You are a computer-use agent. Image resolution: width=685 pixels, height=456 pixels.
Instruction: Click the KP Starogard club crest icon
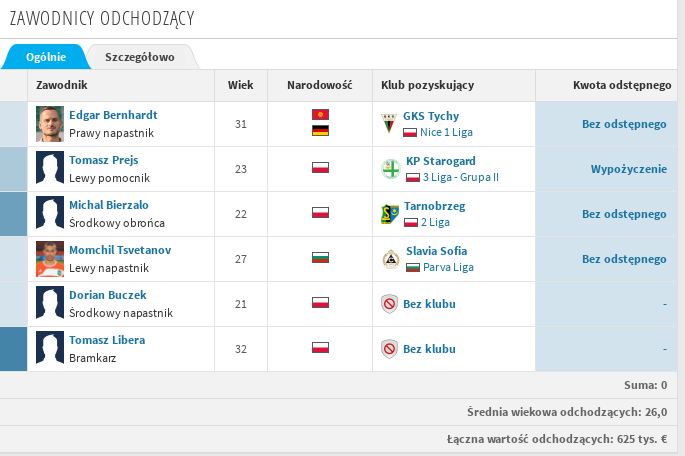click(390, 169)
